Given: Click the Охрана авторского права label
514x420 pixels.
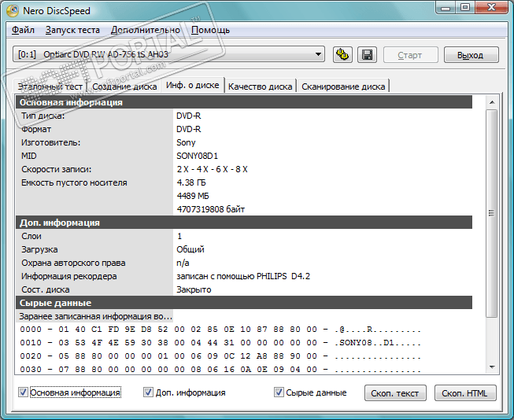Looking at the screenshot, I should click(x=73, y=263).
